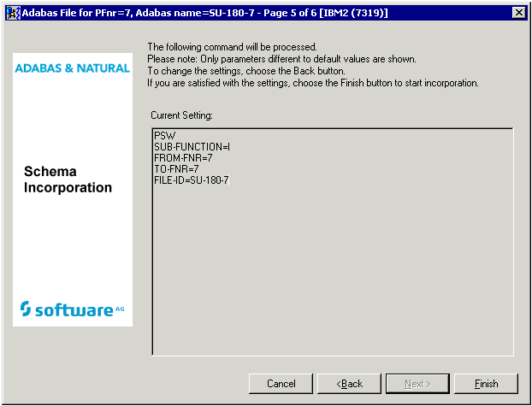Click the greyed-out Next button
Screen dimensions: 532x406
[417, 384]
